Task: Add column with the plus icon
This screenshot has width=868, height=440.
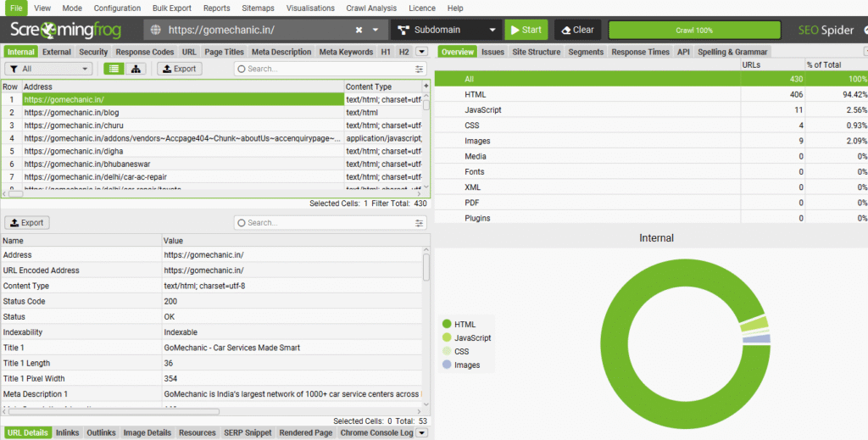Action: (x=426, y=86)
